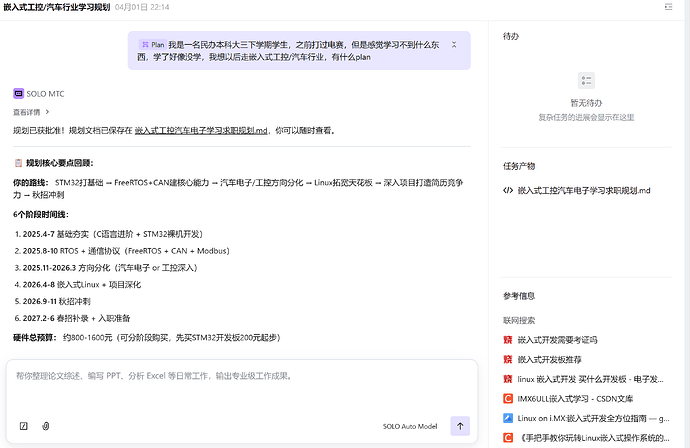Open reference 嵌入式开发需要考证吗
The width and height of the screenshot is (690, 448).
click(557, 340)
